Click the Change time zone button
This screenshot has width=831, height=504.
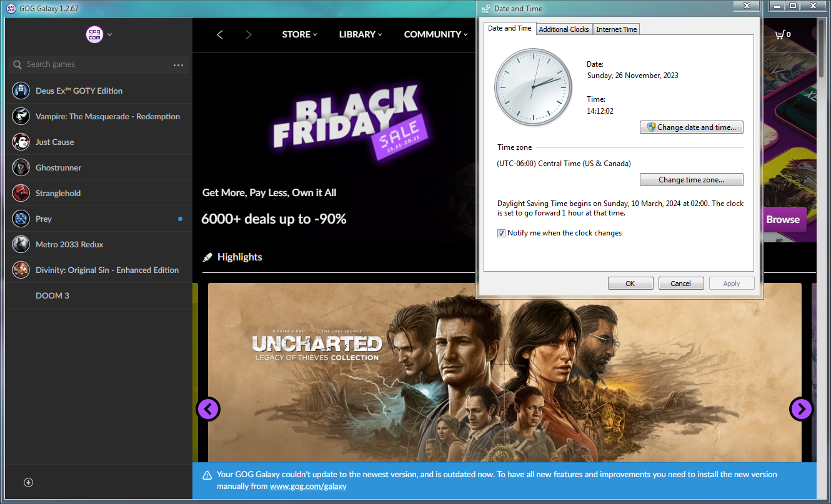coord(691,180)
